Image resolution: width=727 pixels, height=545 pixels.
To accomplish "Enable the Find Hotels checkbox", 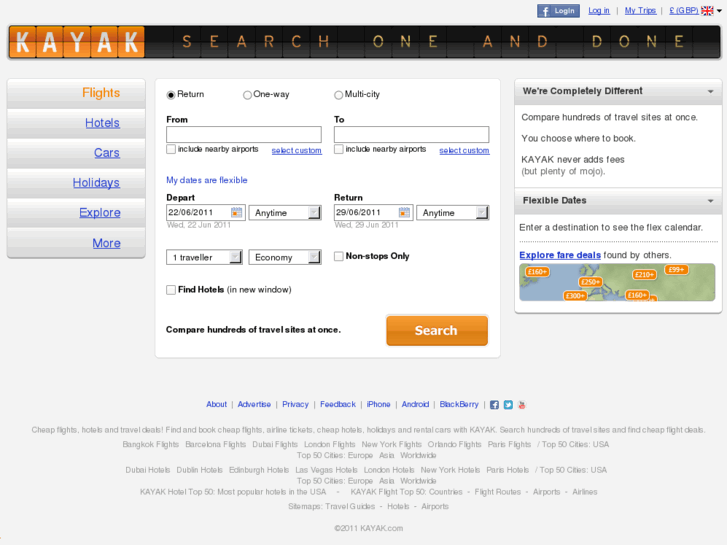I will point(171,290).
